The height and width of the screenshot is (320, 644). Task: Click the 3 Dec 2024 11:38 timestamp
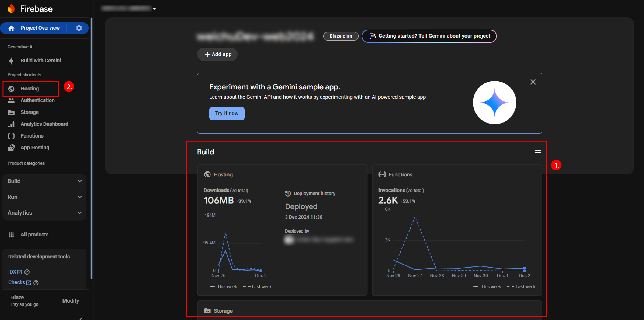304,217
